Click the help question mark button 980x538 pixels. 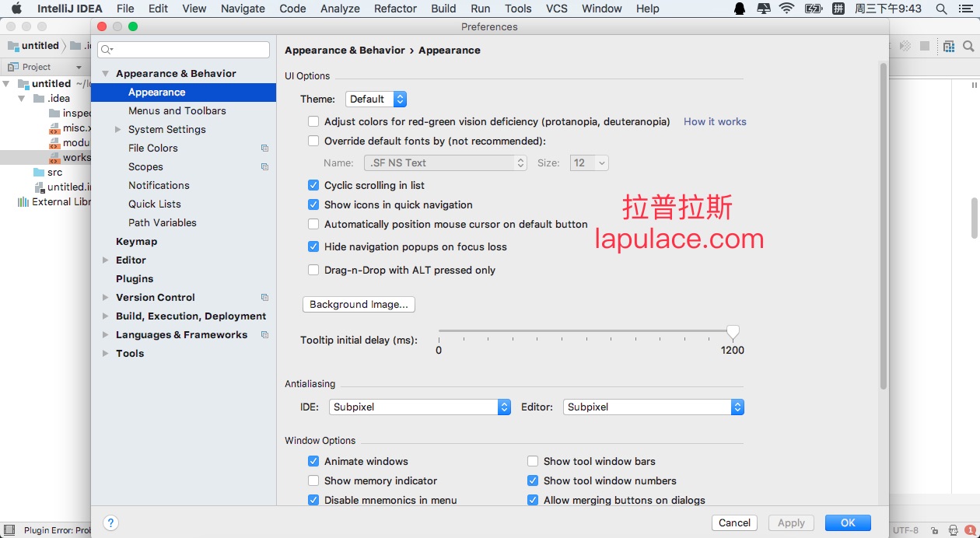click(x=110, y=522)
